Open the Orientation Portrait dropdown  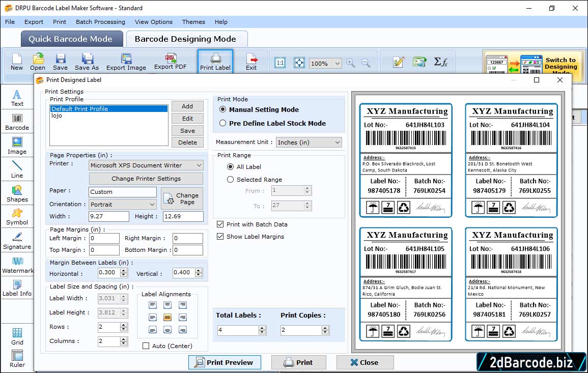coord(123,204)
